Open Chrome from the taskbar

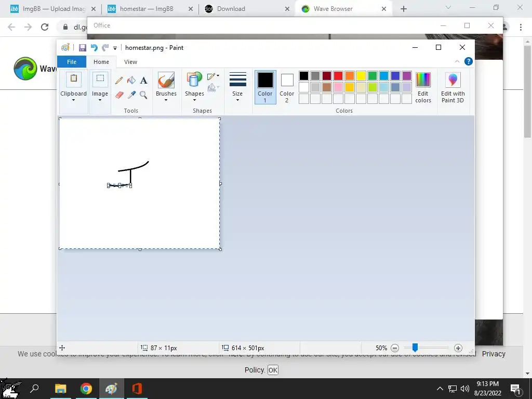86,389
